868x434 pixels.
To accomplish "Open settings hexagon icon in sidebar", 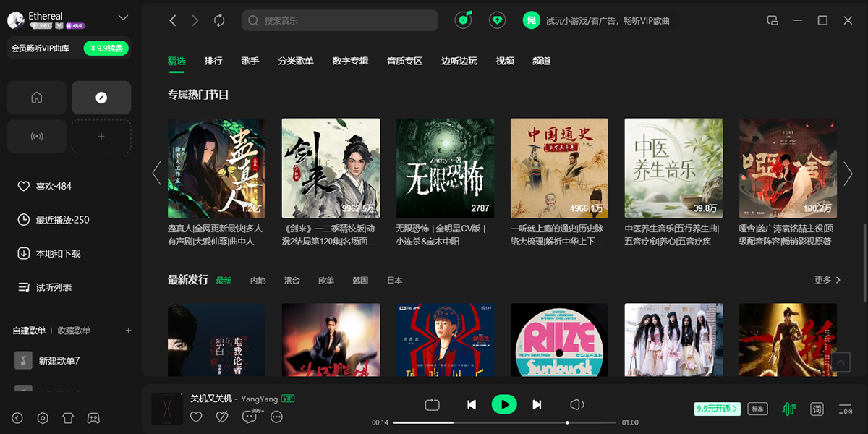I will coord(43,418).
